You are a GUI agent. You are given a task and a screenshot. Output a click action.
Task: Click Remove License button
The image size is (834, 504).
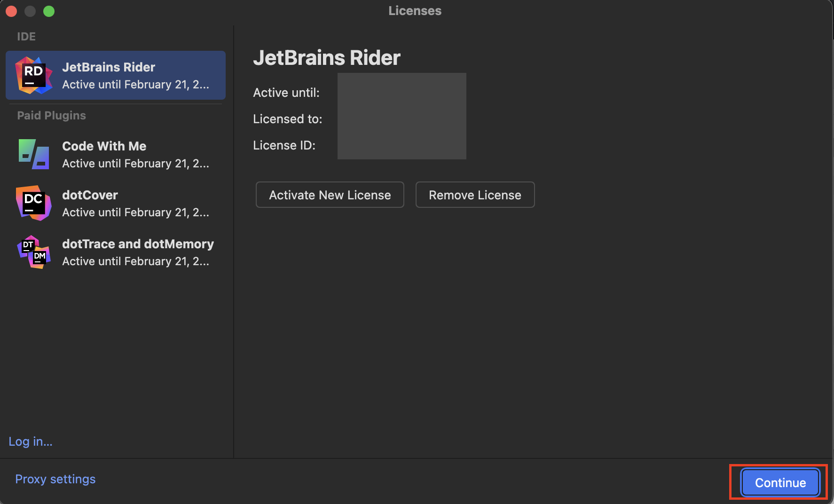click(x=475, y=195)
